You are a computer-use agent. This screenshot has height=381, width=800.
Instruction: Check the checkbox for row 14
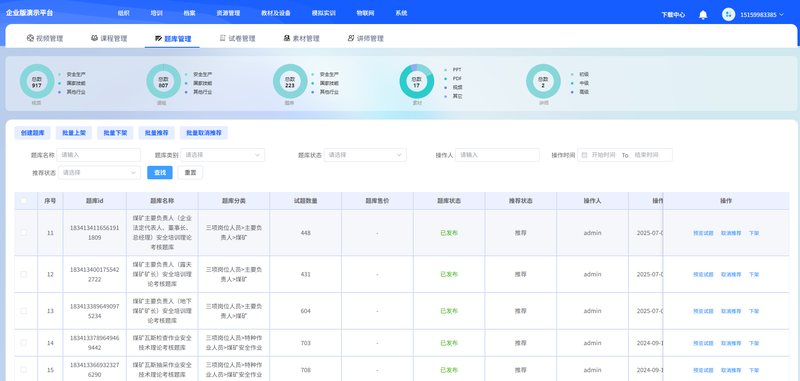tap(23, 343)
